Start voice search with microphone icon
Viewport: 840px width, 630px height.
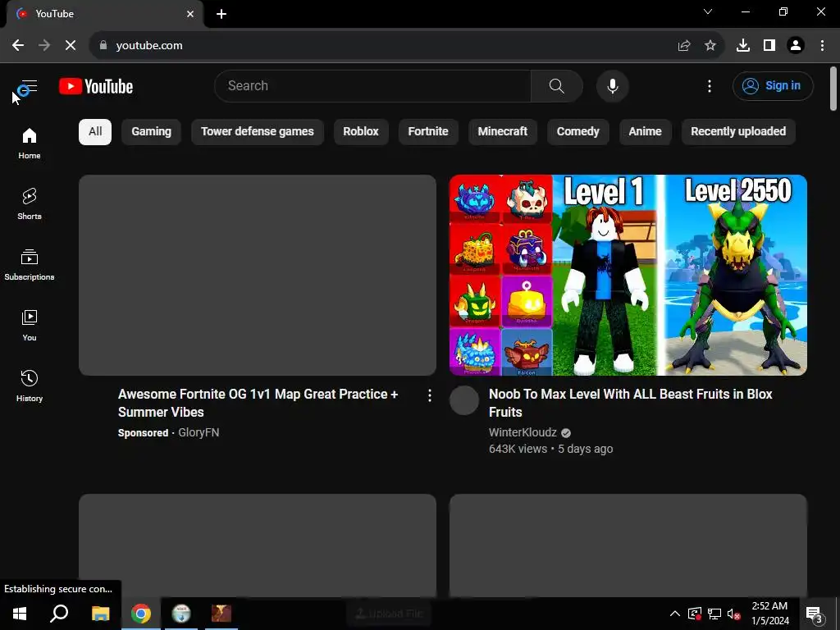point(612,85)
